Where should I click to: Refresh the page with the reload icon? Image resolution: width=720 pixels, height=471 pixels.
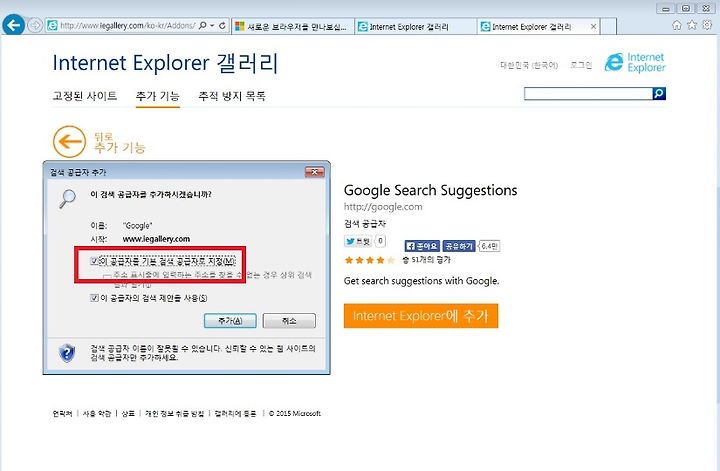pos(223,26)
